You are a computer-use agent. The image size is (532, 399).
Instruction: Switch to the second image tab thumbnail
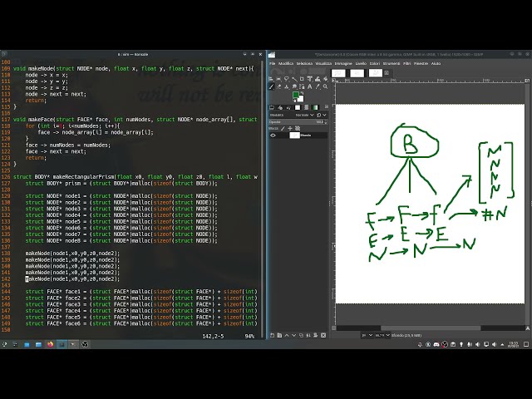pyautogui.click(x=357, y=73)
